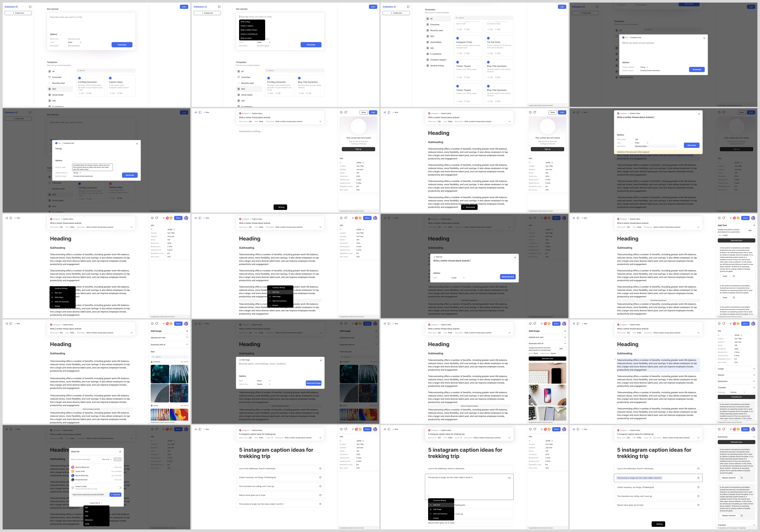
Task: Like the Tik-Tok Posts template card
Action: click(x=496, y=53)
